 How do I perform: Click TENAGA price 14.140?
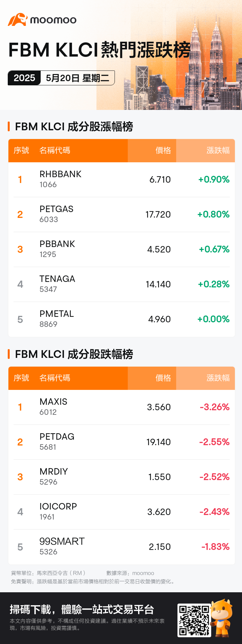(158, 284)
